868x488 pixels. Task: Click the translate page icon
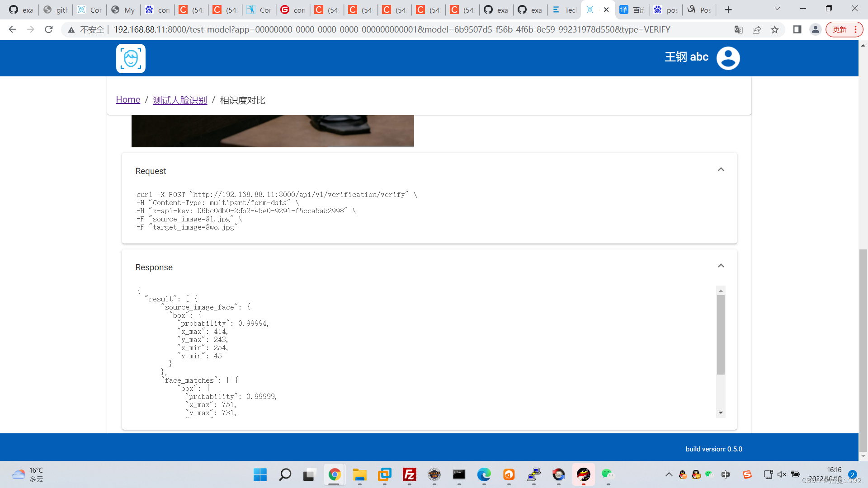click(x=738, y=30)
